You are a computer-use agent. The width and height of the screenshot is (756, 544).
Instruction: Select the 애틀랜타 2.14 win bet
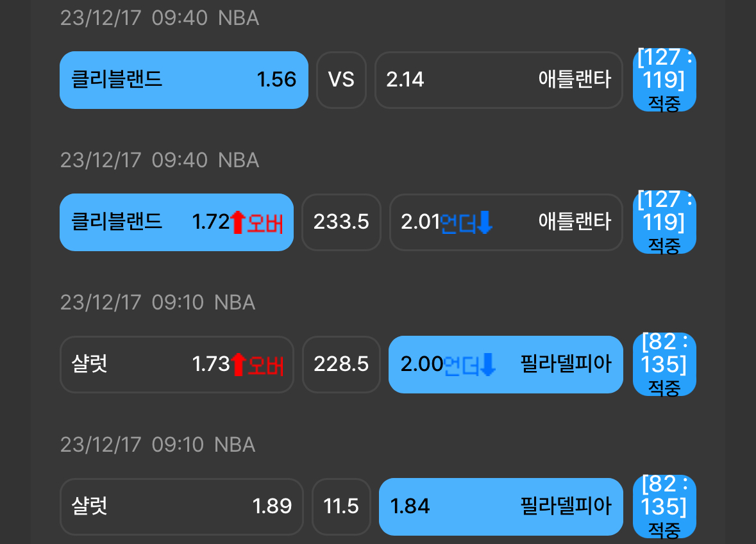pos(498,80)
